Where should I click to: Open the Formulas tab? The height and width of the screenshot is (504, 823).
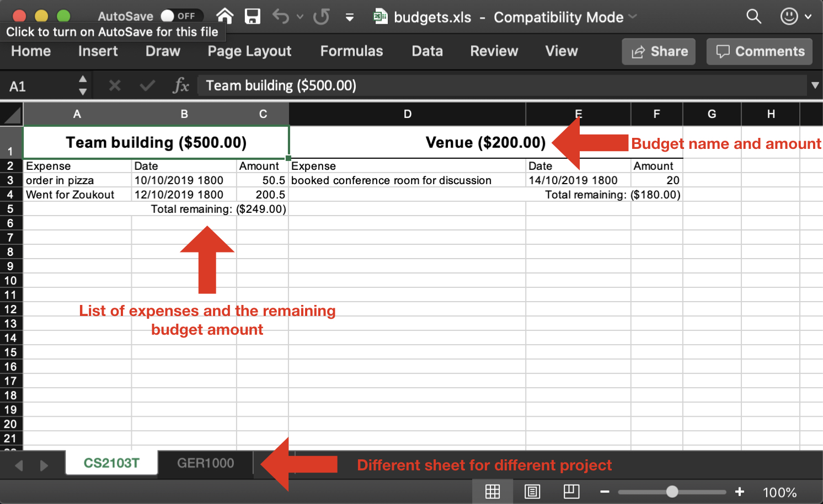[x=351, y=51]
